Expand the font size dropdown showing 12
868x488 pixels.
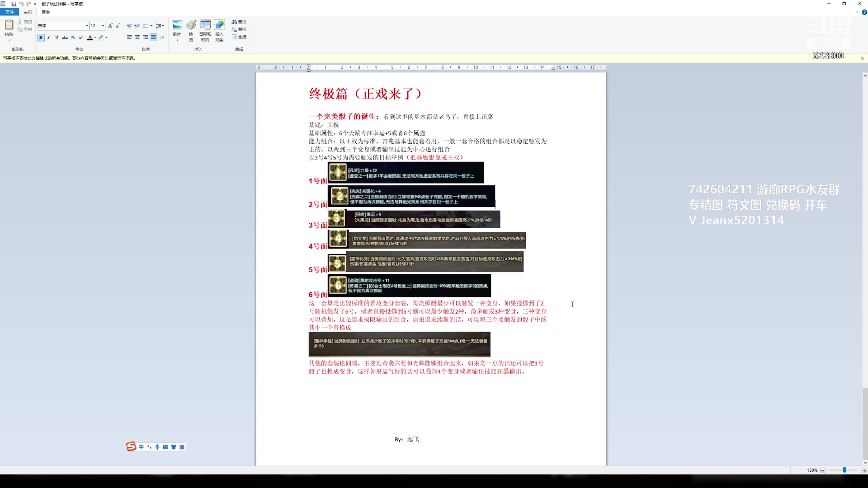point(102,26)
